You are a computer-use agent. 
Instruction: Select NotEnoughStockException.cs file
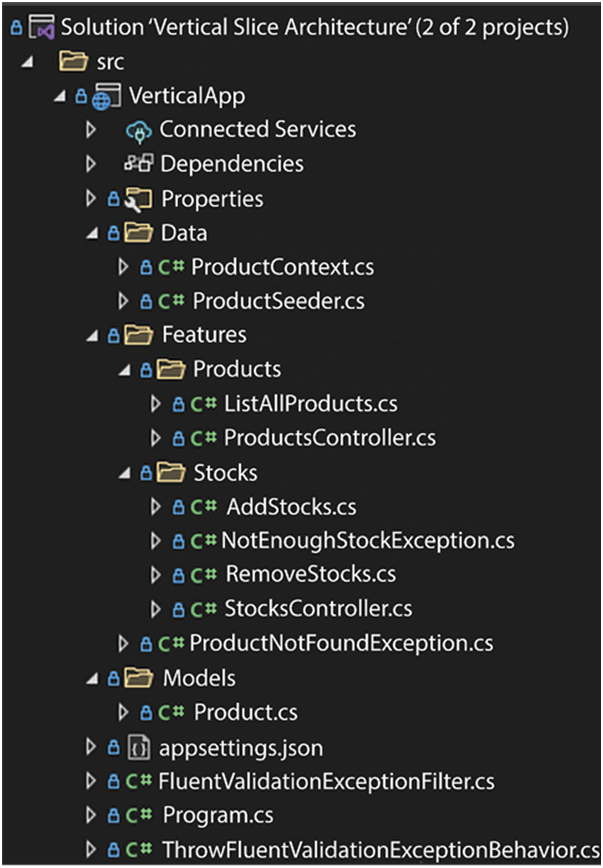click(x=368, y=541)
